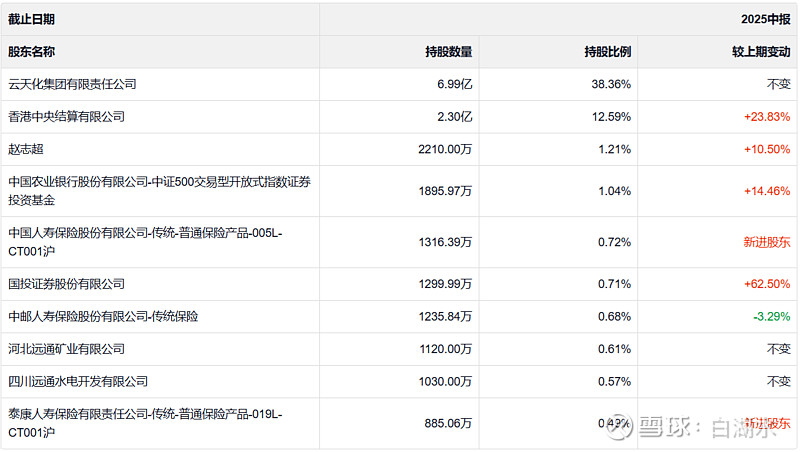Viewport: 800px width, 452px height.
Task: Click the 1030.00万 holding value
Action: click(445, 382)
